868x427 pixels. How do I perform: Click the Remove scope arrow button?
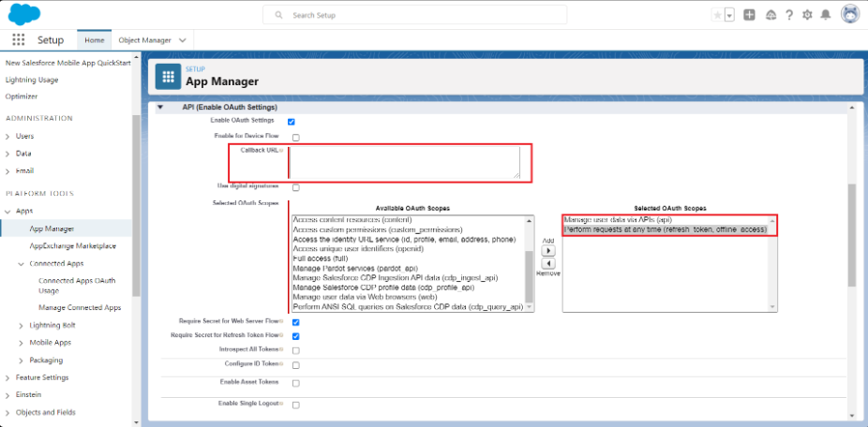click(x=547, y=264)
